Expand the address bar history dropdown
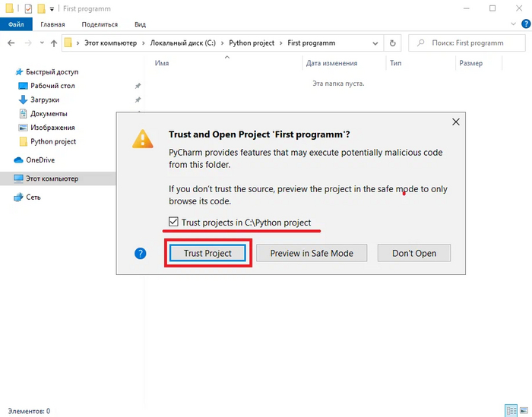The width and height of the screenshot is (532, 417). pyautogui.click(x=375, y=43)
